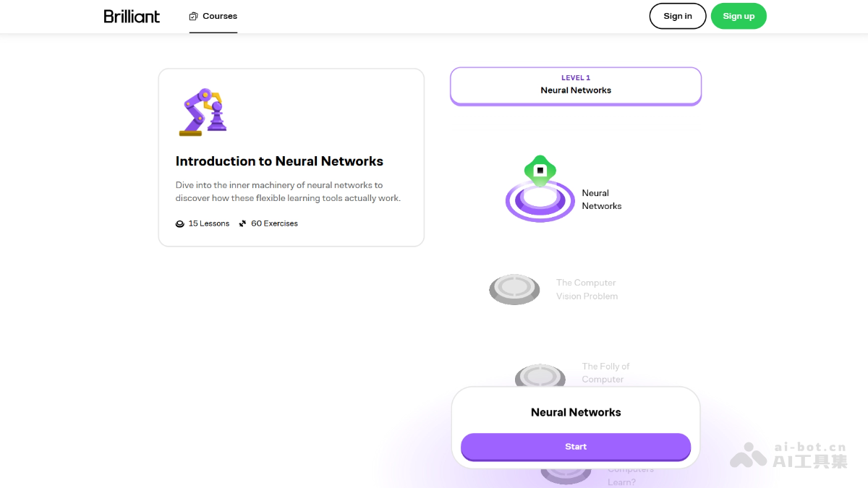Select the partially hidden bottom lesson node
Image resolution: width=868 pixels, height=488 pixels.
coord(566,474)
